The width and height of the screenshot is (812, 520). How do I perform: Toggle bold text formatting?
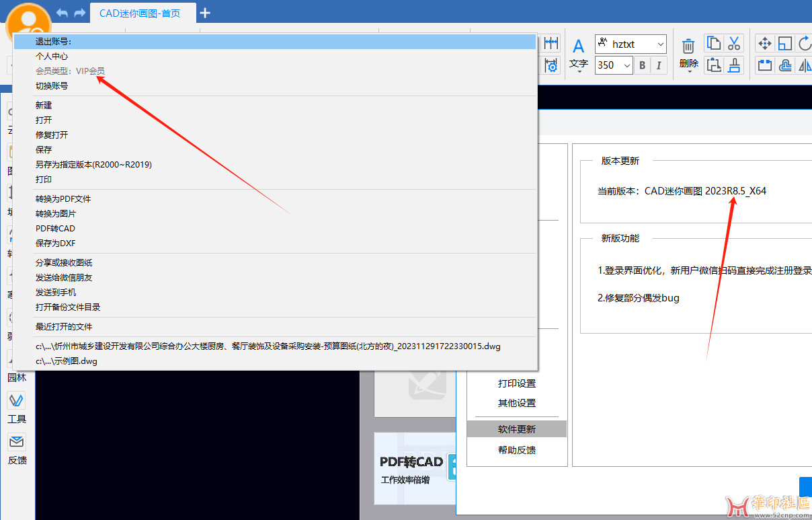[643, 65]
